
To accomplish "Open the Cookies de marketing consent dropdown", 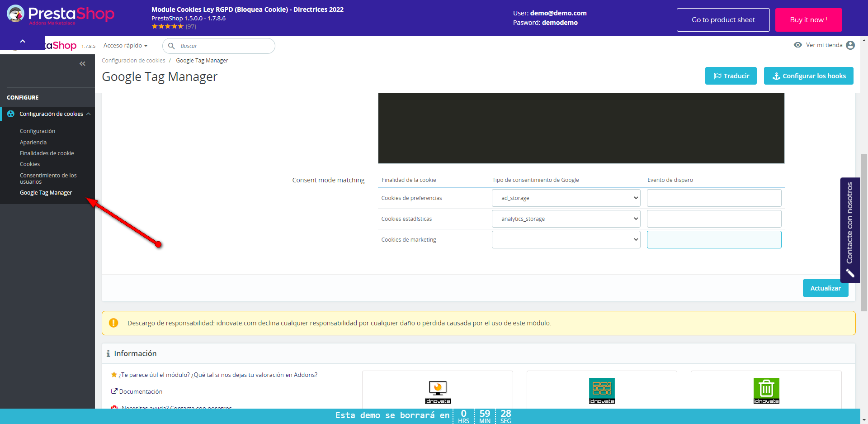I will pos(566,240).
